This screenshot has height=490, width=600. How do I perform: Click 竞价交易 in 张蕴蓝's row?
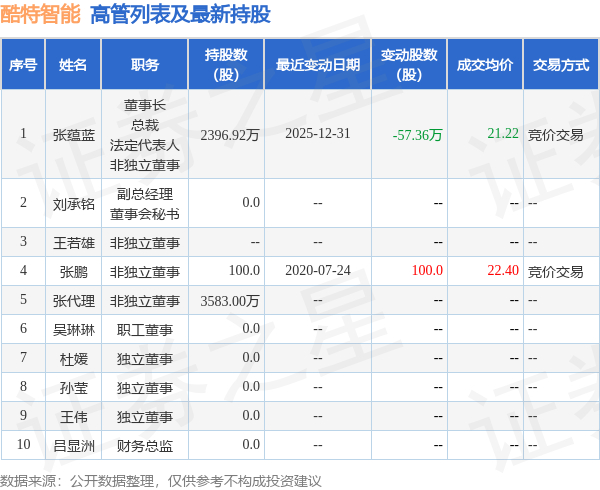click(556, 135)
